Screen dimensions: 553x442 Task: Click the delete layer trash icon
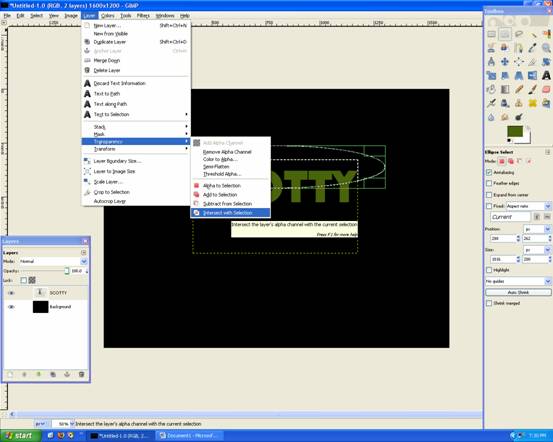tap(81, 374)
